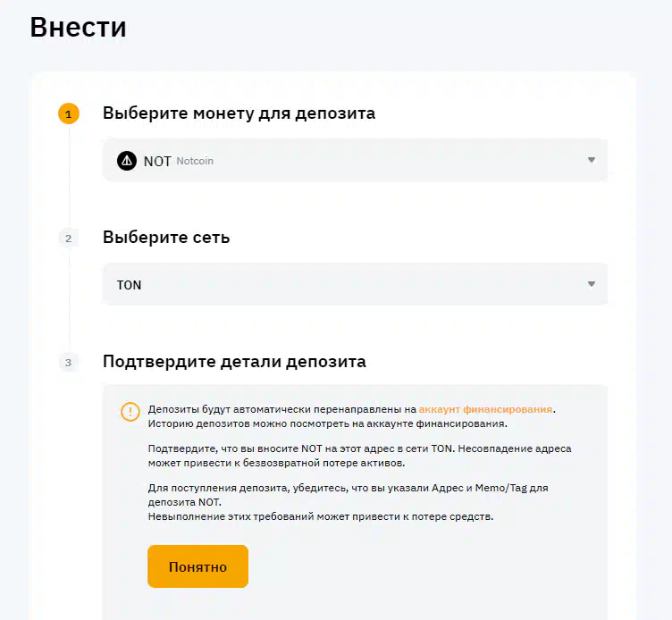Click the step 3 number badge
The width and height of the screenshot is (672, 620).
point(69,363)
